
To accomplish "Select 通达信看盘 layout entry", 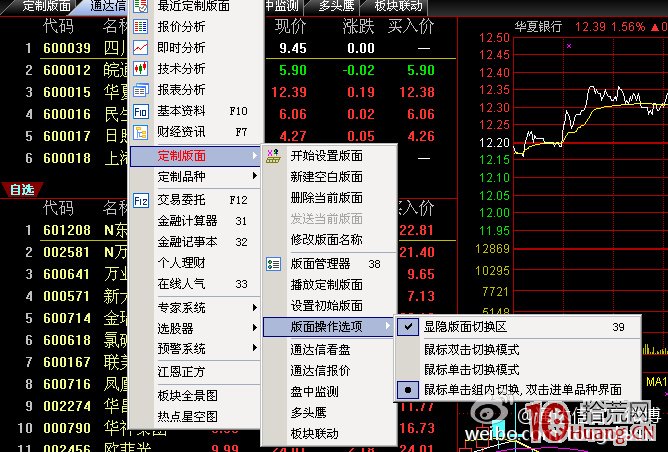I will coord(320,350).
